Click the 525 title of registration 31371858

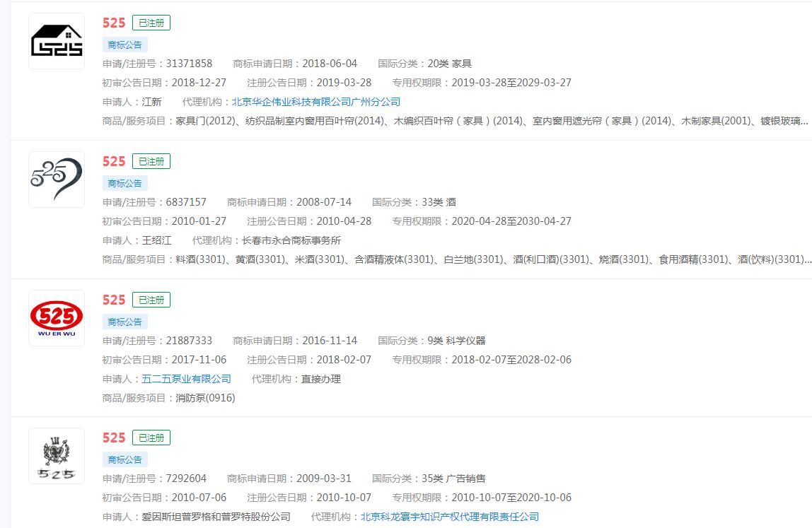(x=114, y=23)
